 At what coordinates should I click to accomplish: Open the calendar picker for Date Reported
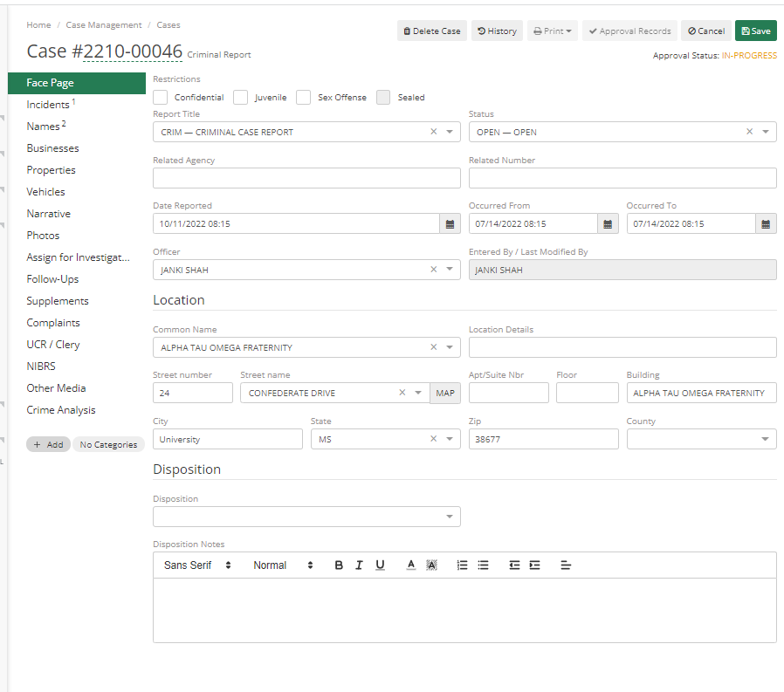click(450, 223)
